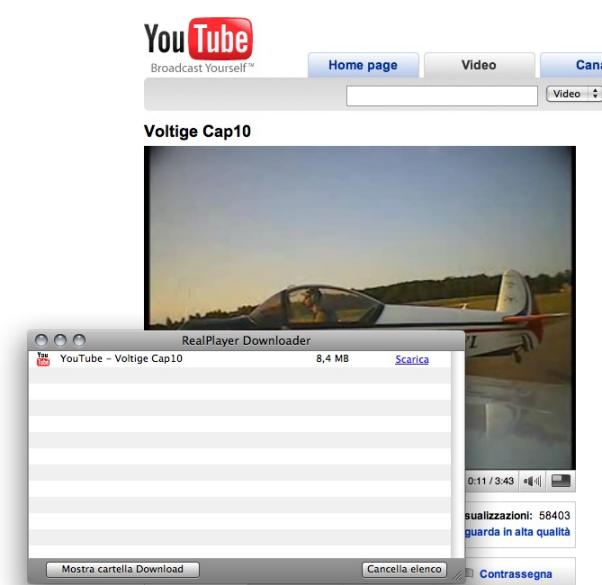Mute the video with the volume icon
Screen dimensions: 602x585
point(532,481)
